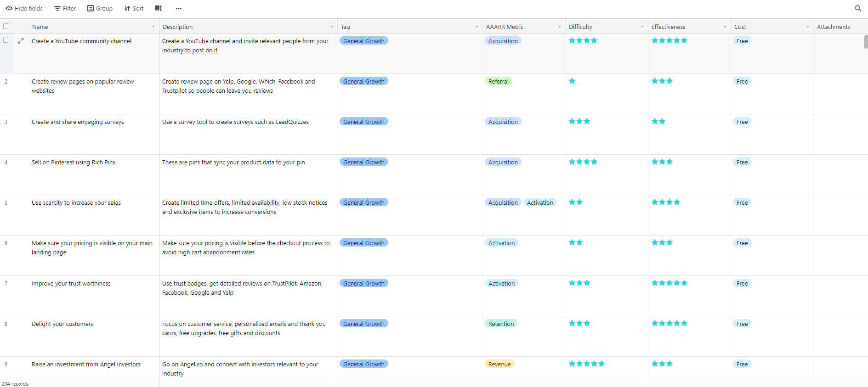
Task: Click Activation tag in row 7
Action: pos(501,283)
